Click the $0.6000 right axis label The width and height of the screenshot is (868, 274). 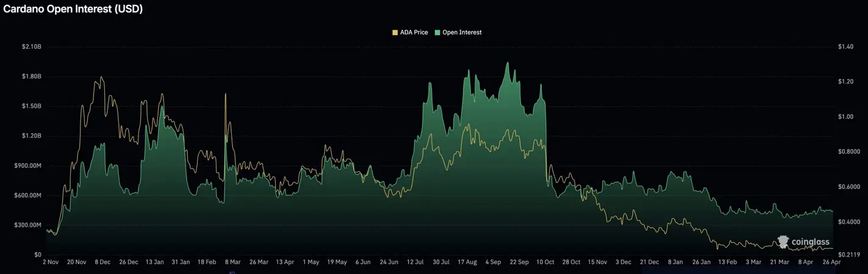(x=849, y=187)
